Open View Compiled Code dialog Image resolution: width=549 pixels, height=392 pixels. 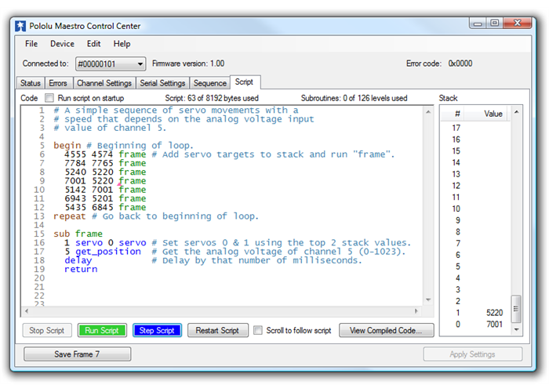(x=387, y=331)
